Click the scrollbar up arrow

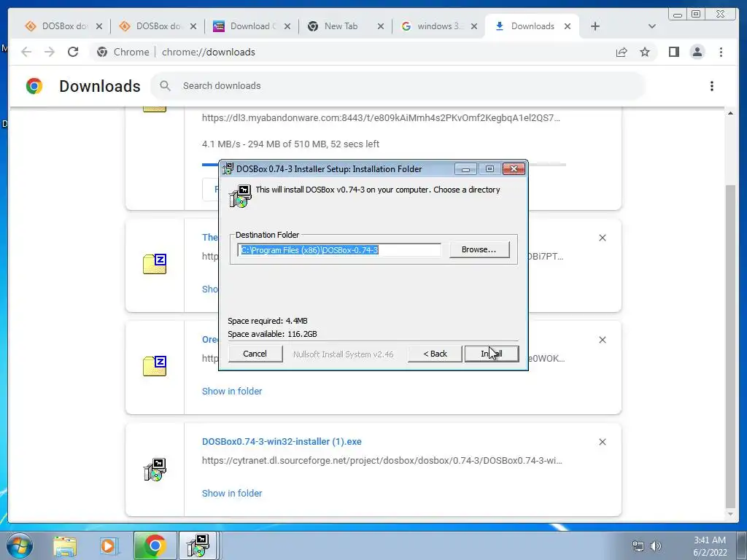pyautogui.click(x=730, y=113)
